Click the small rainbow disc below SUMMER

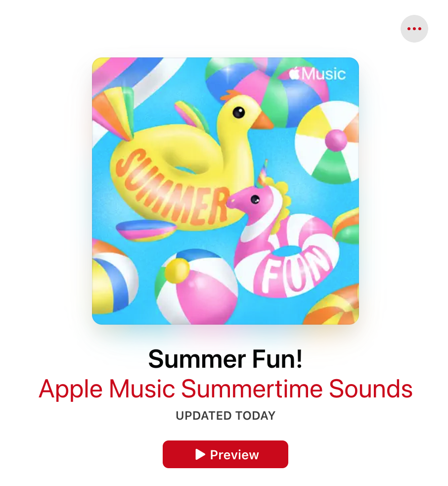point(146,230)
